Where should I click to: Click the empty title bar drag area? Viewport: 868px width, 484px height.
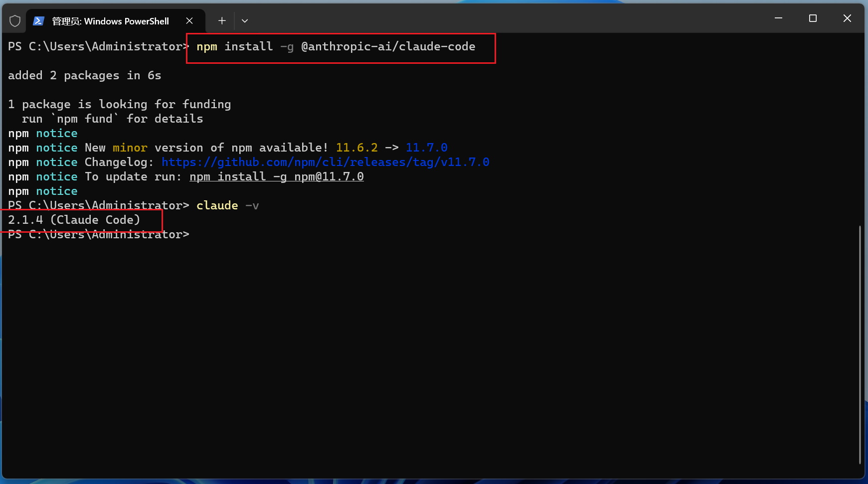499,18
